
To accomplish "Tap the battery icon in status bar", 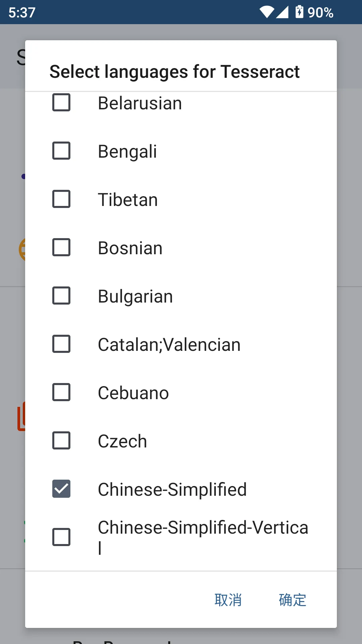I will 299,12.
